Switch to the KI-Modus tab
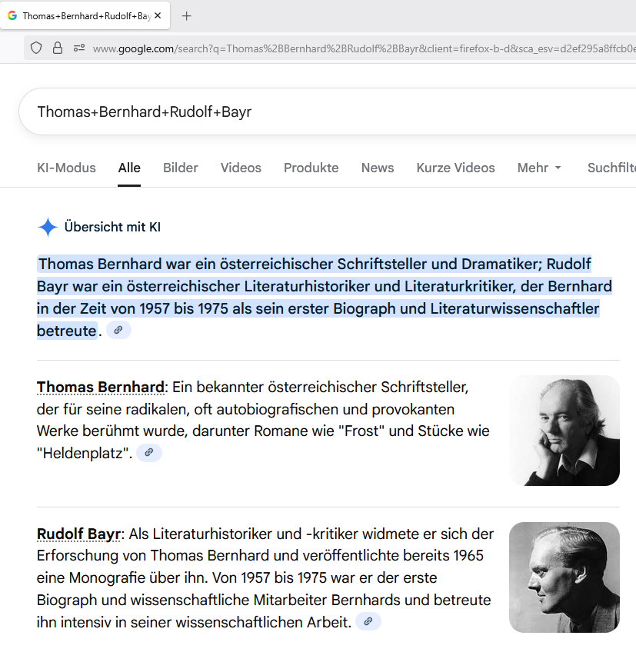 66,168
